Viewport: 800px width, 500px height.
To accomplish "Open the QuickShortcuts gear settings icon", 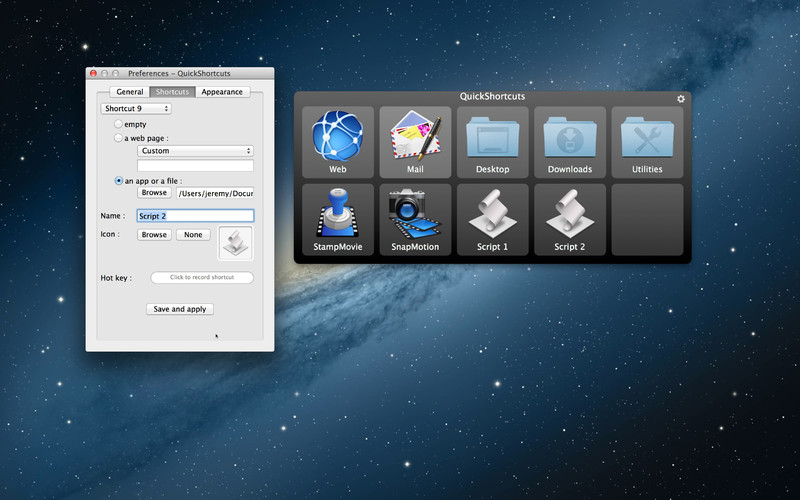I will coord(681,98).
